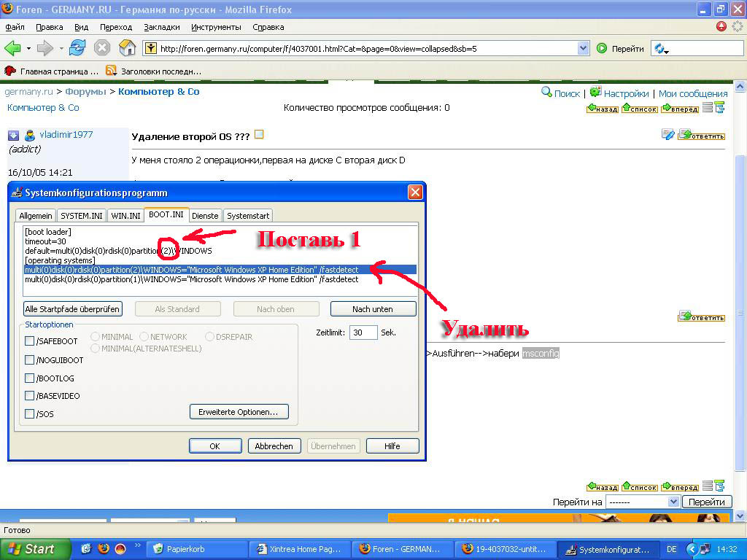The height and width of the screenshot is (560, 747).
Task: Select the DSREPAIR radio button
Action: coord(209,336)
